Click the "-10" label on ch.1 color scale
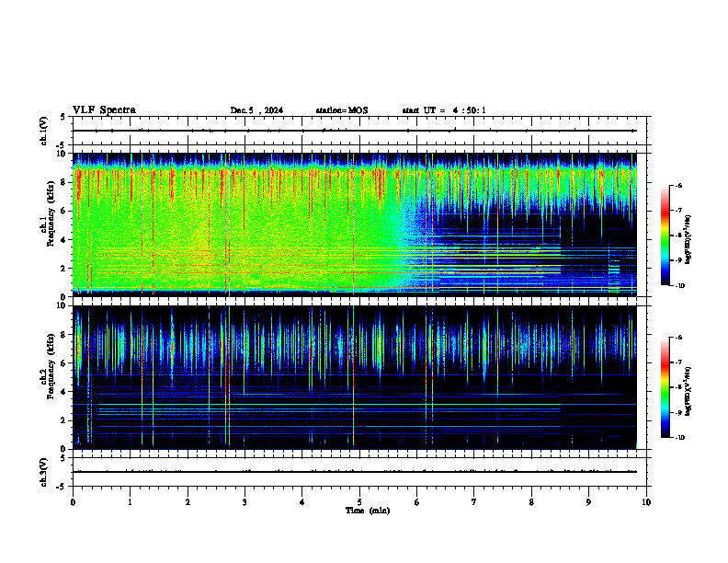 pos(679,286)
